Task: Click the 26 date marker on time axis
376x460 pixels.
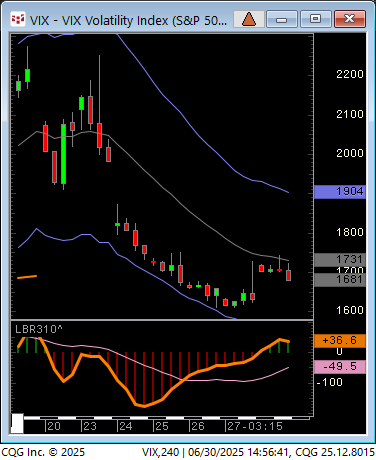Action: (x=198, y=426)
